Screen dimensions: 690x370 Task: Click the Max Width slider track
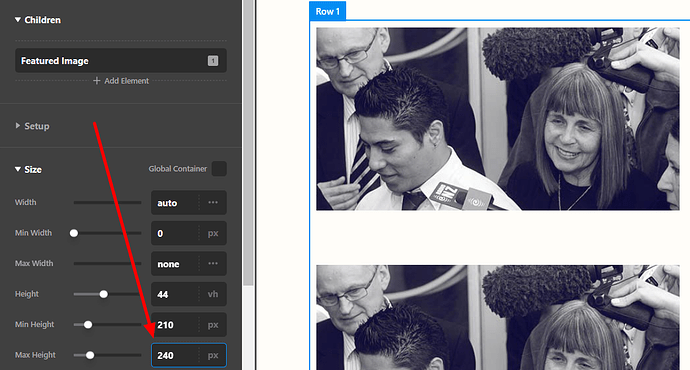point(107,264)
